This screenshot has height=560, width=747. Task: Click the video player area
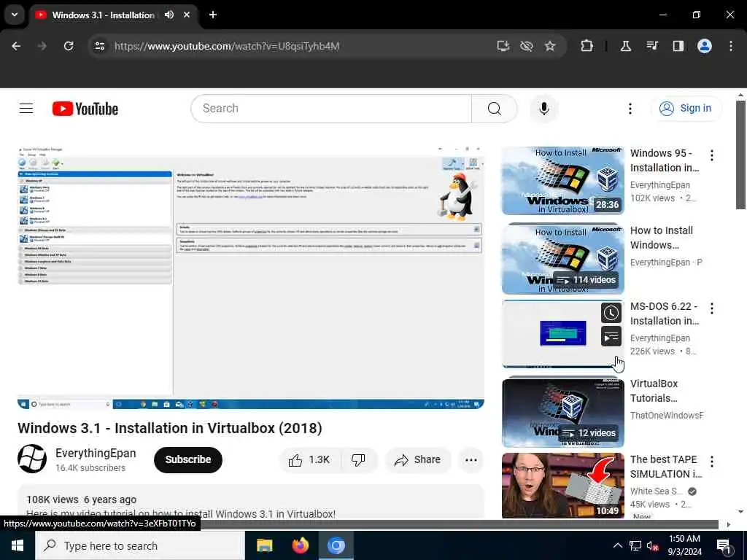[x=251, y=278]
